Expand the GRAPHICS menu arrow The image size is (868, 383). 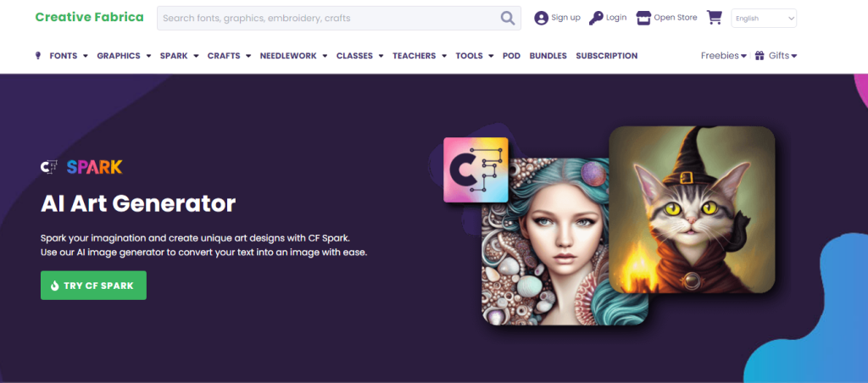click(x=148, y=56)
